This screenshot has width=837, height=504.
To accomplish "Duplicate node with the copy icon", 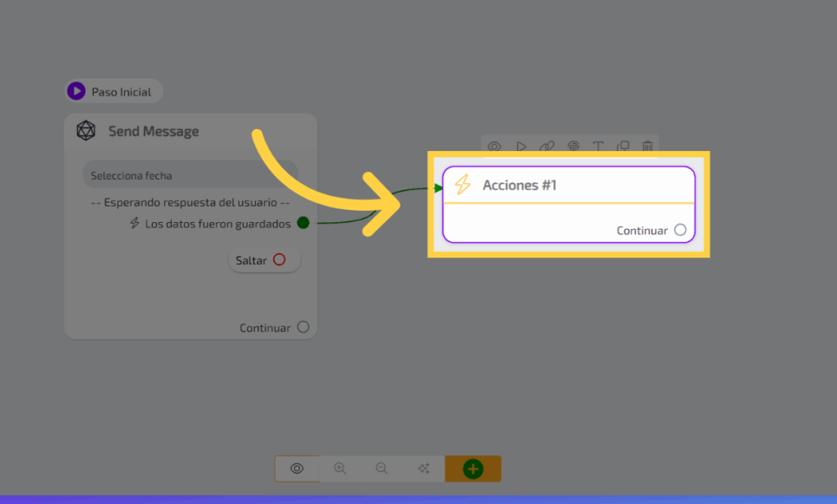I will (x=623, y=146).
